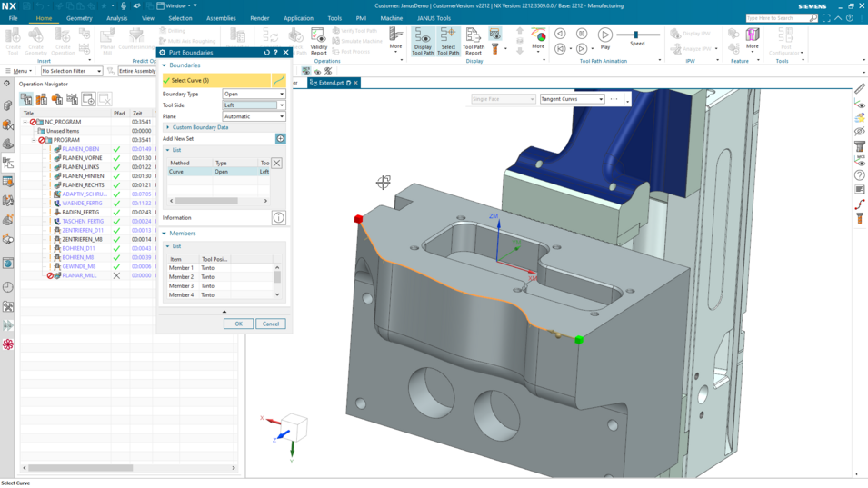Click the curve selection icon beside Select Curve
This screenshot has height=488, width=868.
279,80
